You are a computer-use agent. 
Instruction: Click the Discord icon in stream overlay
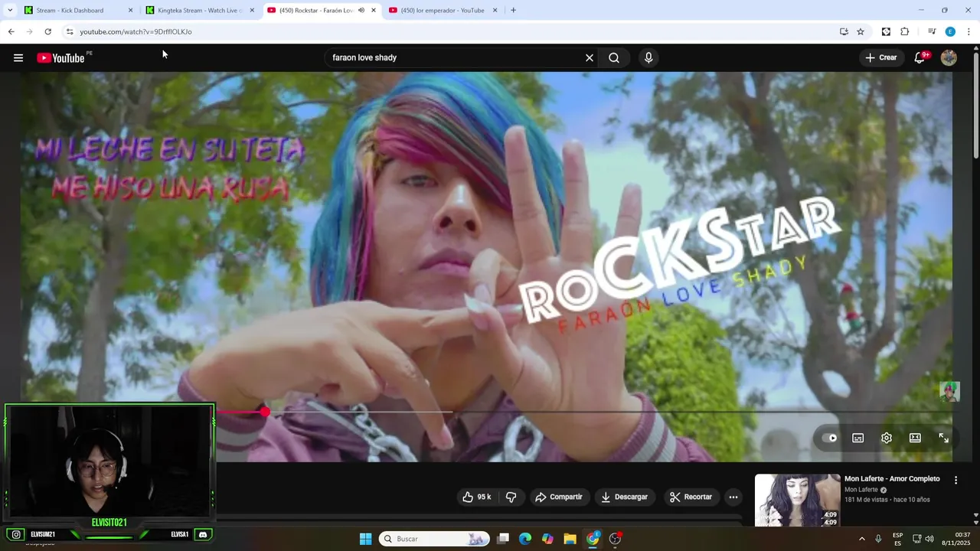click(203, 534)
